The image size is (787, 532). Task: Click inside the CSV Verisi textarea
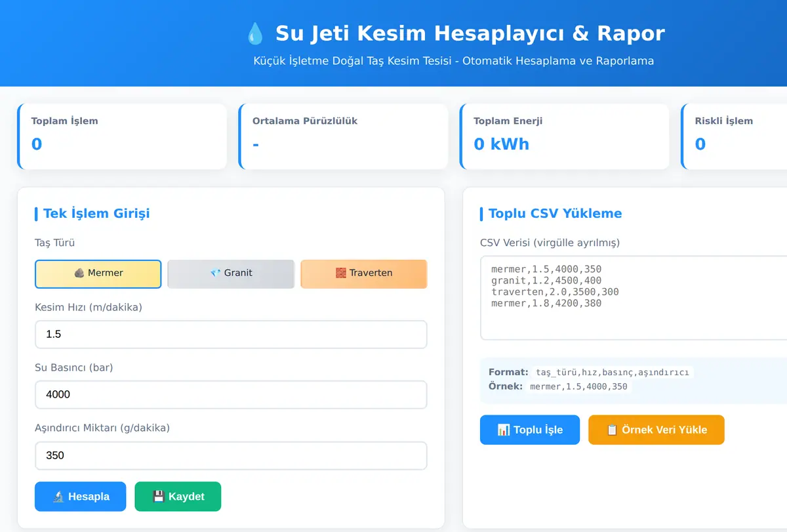pyautogui.click(x=634, y=298)
